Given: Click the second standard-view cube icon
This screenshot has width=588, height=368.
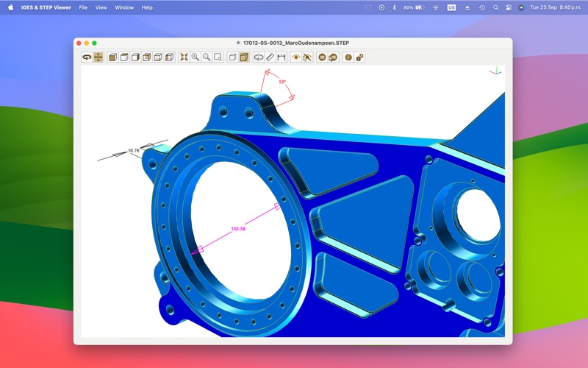Looking at the screenshot, I should coord(124,57).
